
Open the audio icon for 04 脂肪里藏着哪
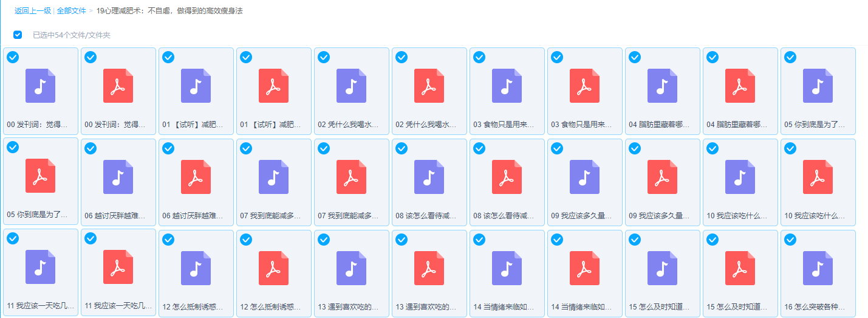click(x=662, y=86)
